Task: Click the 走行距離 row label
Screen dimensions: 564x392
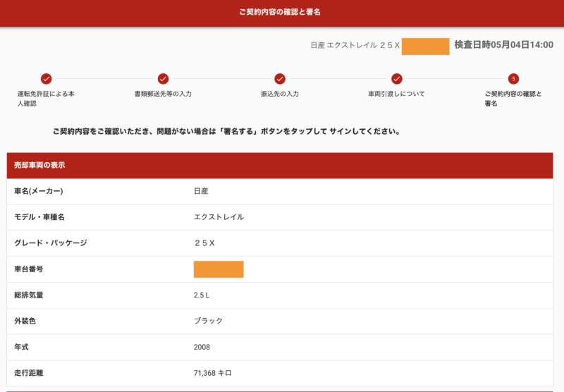Action: [29, 373]
